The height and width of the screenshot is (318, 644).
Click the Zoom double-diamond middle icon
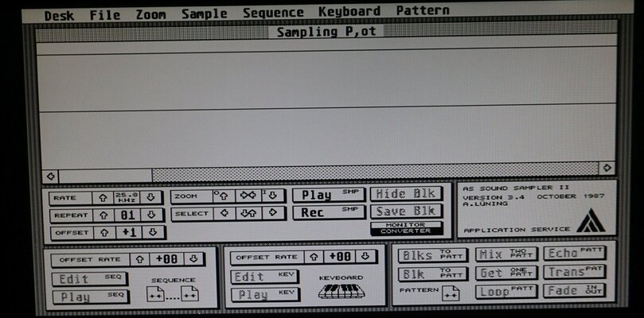(248, 196)
